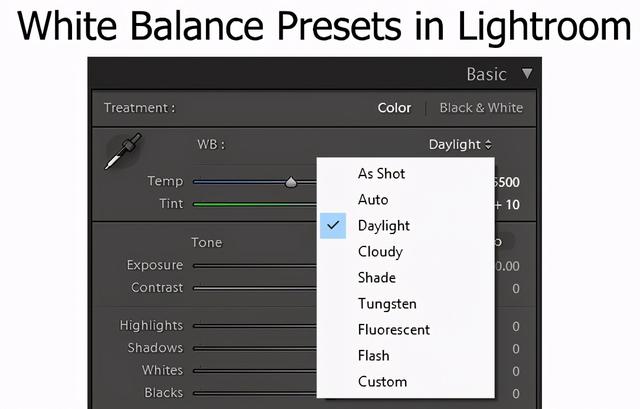This screenshot has width=640, height=409.
Task: Switch treatment to Black & White
Action: tap(481, 108)
